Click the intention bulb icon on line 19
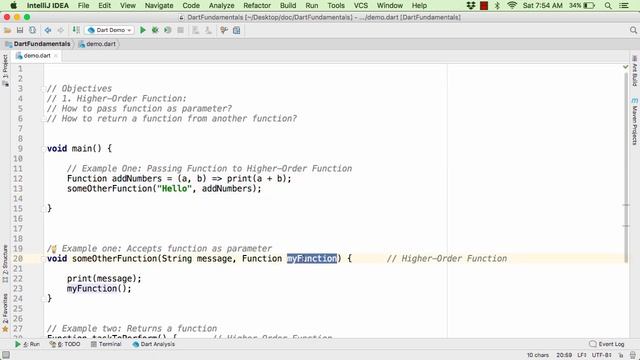This screenshot has height=360, width=640. 53,249
